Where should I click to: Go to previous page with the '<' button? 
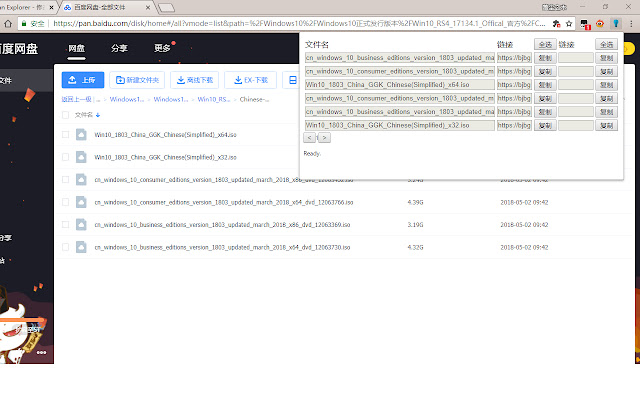click(x=309, y=138)
